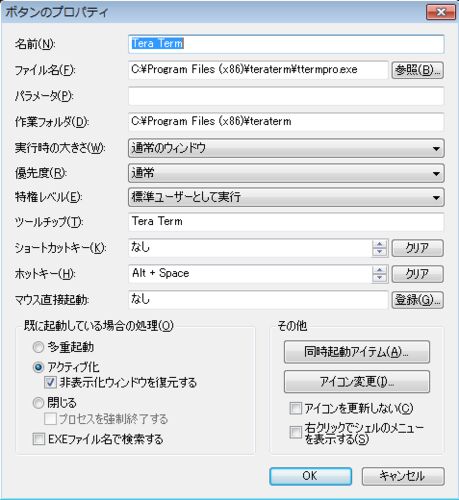Clear the ショートカットキー with its クリア button

coord(417,248)
